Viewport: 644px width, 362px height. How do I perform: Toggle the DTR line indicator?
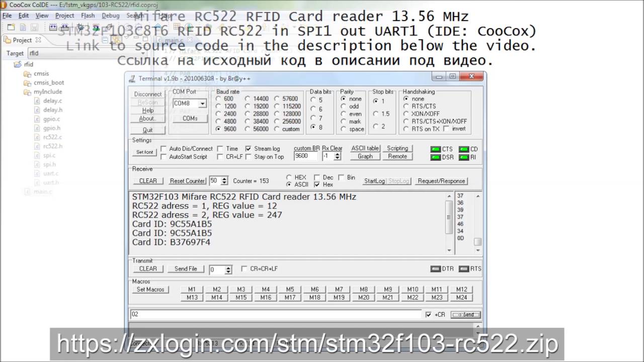click(436, 269)
